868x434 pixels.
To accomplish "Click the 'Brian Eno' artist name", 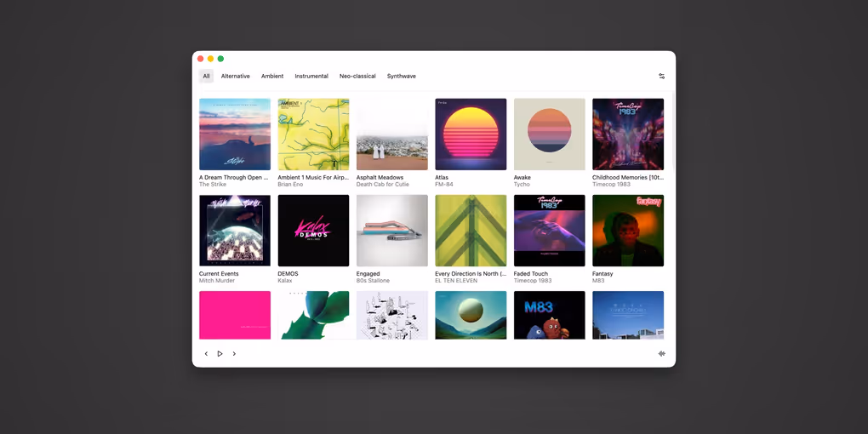I will 291,185.
